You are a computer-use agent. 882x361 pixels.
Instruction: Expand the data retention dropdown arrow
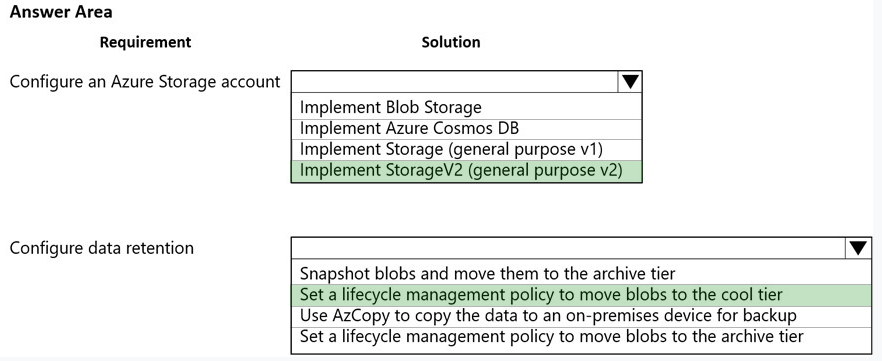click(858, 248)
